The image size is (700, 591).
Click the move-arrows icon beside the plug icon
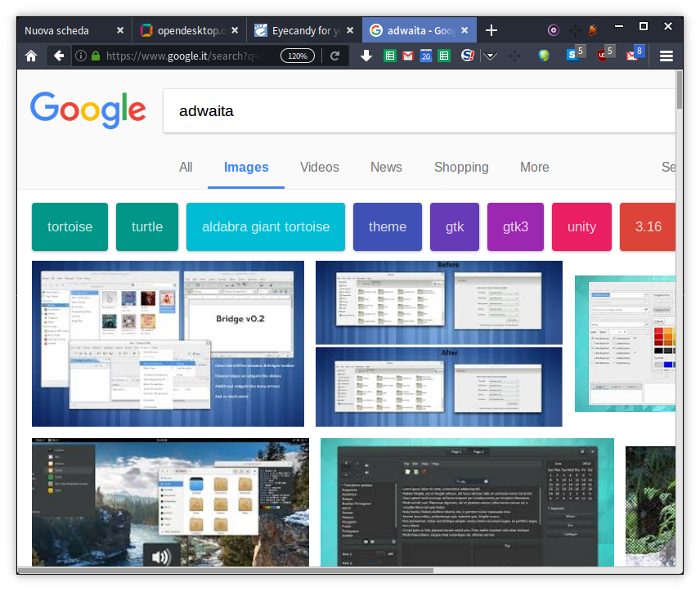(575, 30)
